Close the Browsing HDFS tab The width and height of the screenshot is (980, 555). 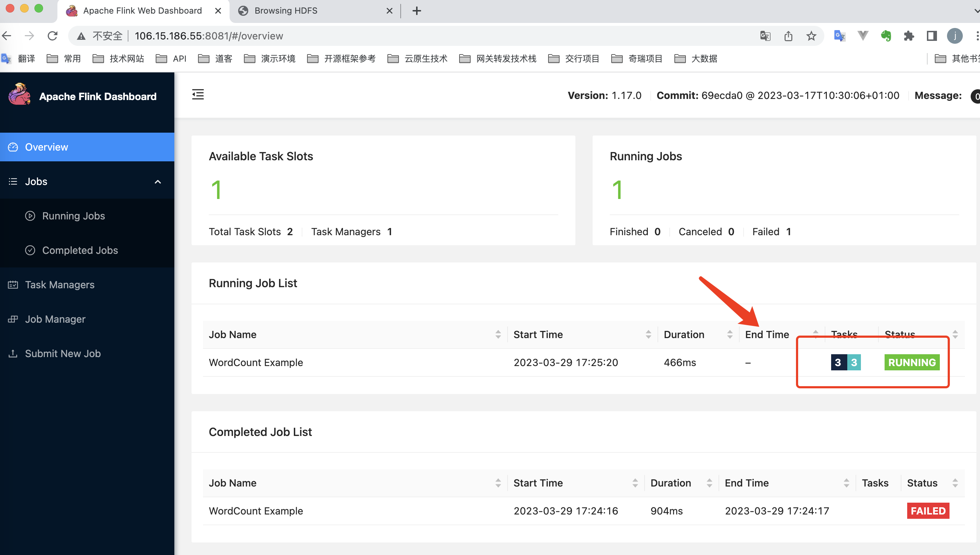click(389, 11)
